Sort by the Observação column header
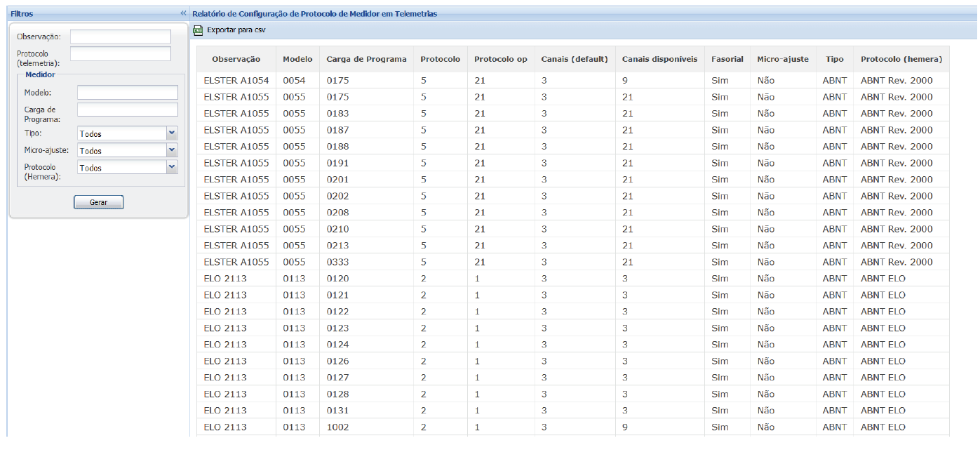This screenshot has width=980, height=457. [236, 59]
